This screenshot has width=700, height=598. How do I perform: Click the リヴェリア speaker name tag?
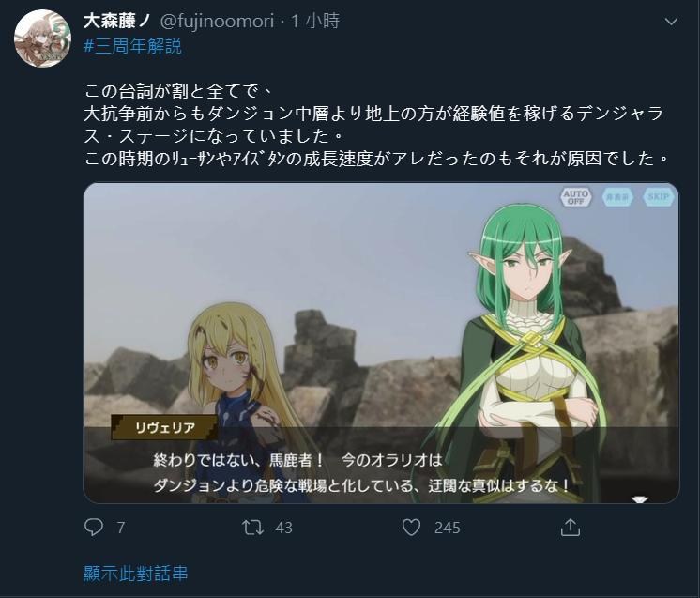[164, 427]
